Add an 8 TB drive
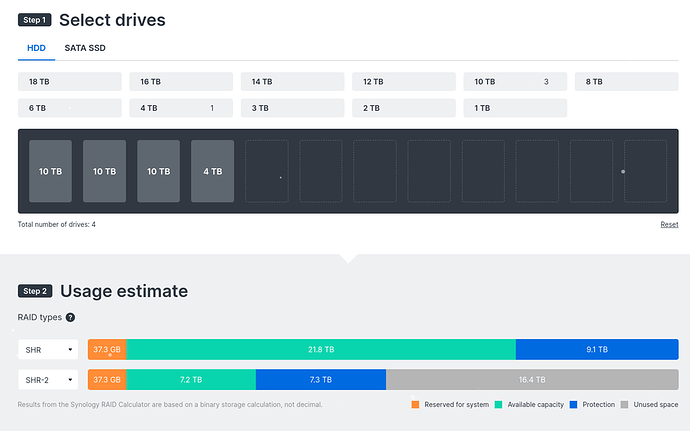690x431 pixels. [626, 81]
